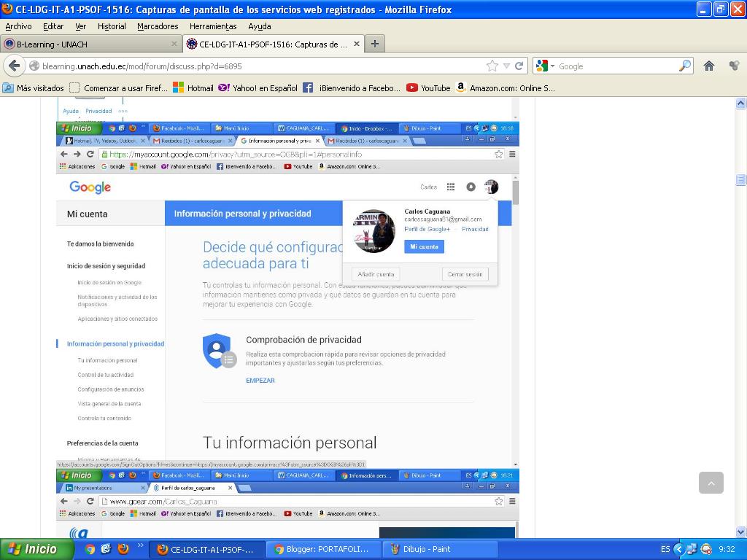
Task: Select Inicio de sesión y seguridad
Action: point(106,266)
